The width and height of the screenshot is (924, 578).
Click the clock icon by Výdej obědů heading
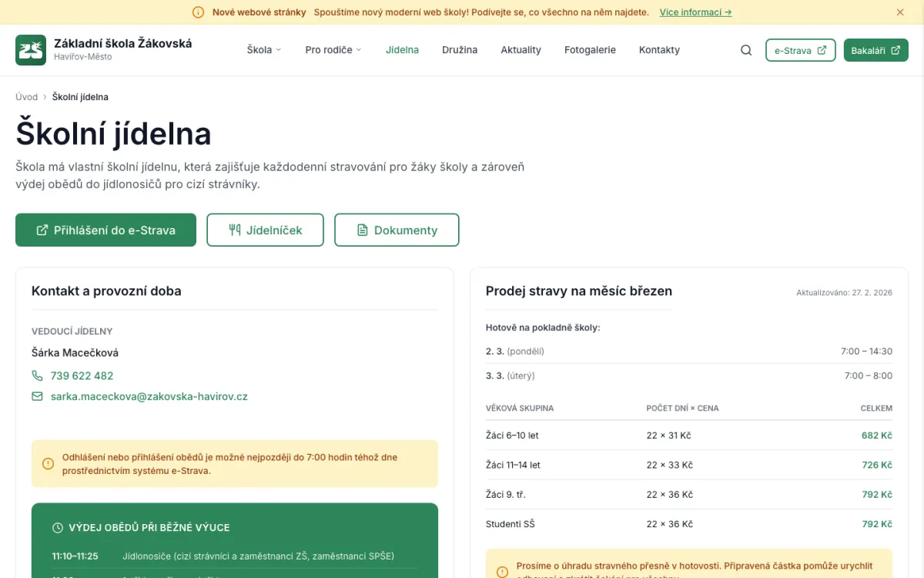click(58, 528)
